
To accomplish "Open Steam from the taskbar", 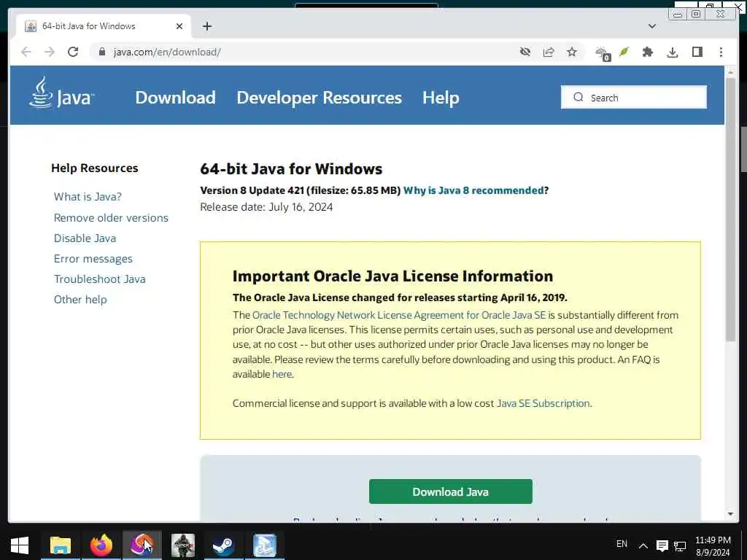I will 223,545.
